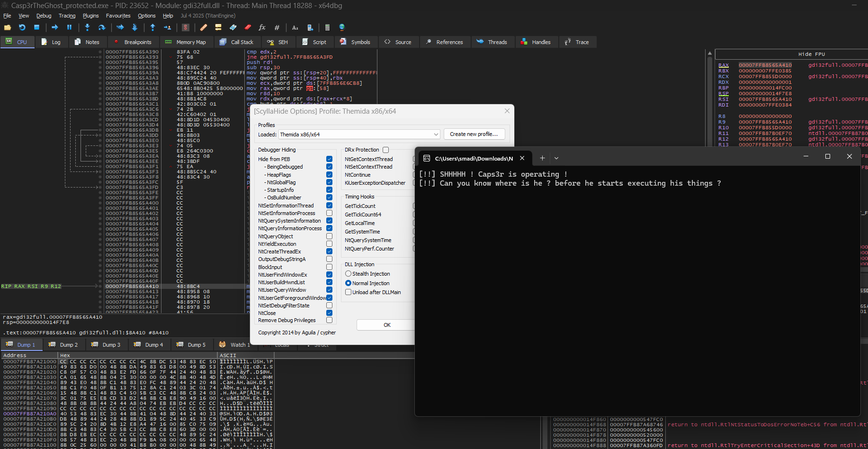The height and width of the screenshot is (449, 868).
Task: Open the Favourites menu
Action: coord(118,16)
